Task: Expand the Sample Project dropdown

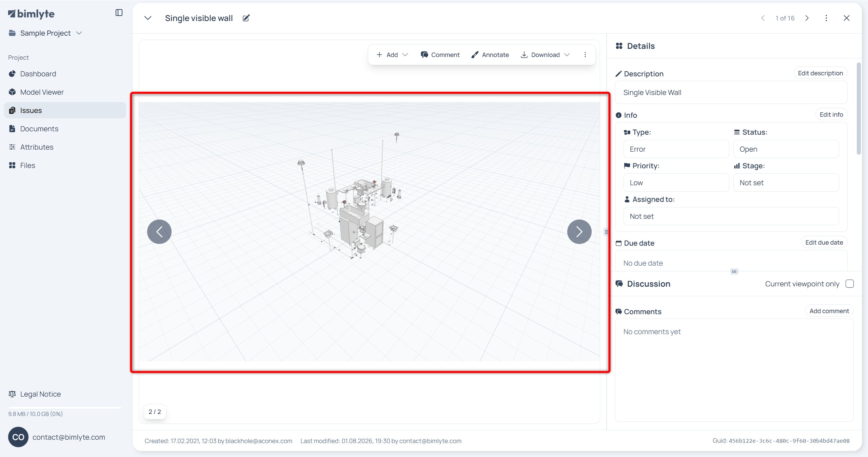Action: 45,33
